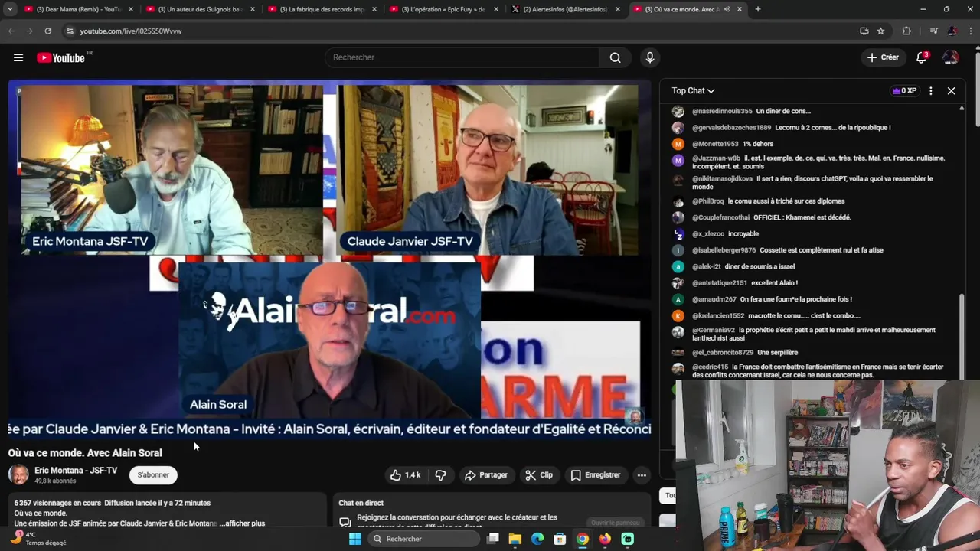
Task: Open the media control toolbar icon
Action: (933, 31)
